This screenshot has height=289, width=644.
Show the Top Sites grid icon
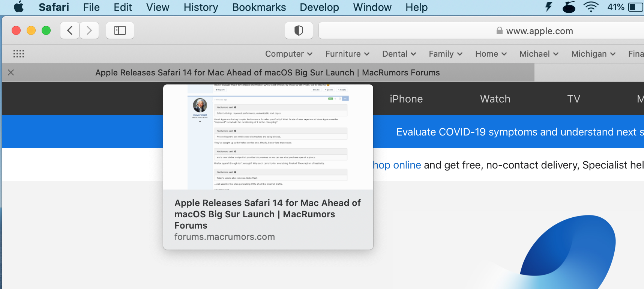[19, 54]
